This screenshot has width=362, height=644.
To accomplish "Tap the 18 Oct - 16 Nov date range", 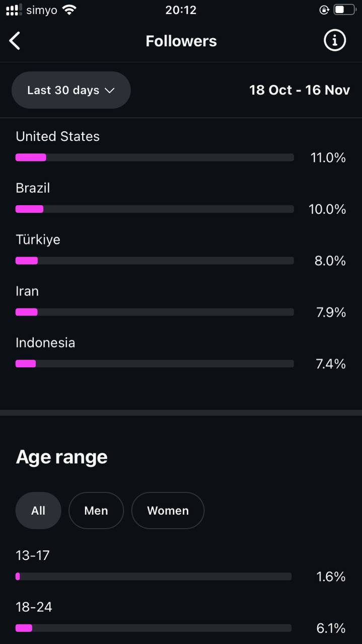I will click(x=300, y=90).
